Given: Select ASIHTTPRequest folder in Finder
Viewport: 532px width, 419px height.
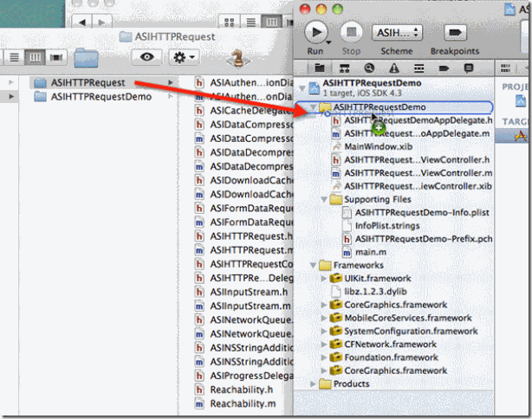Looking at the screenshot, I should click(x=88, y=83).
